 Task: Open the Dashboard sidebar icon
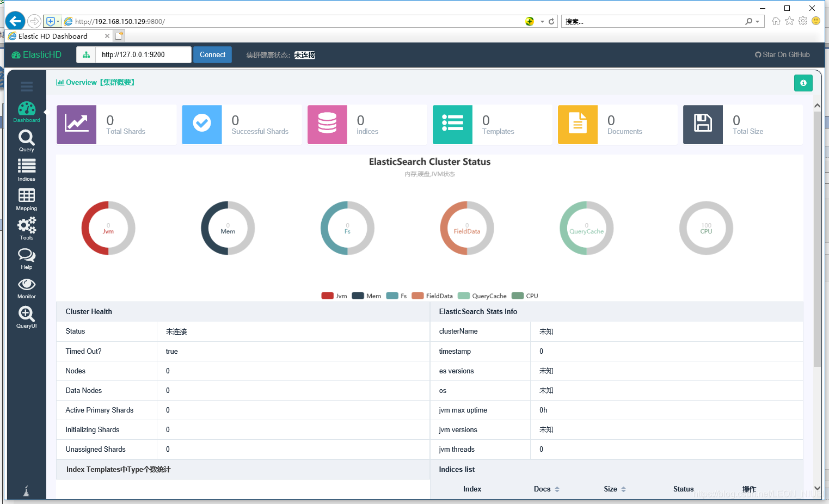click(x=27, y=111)
